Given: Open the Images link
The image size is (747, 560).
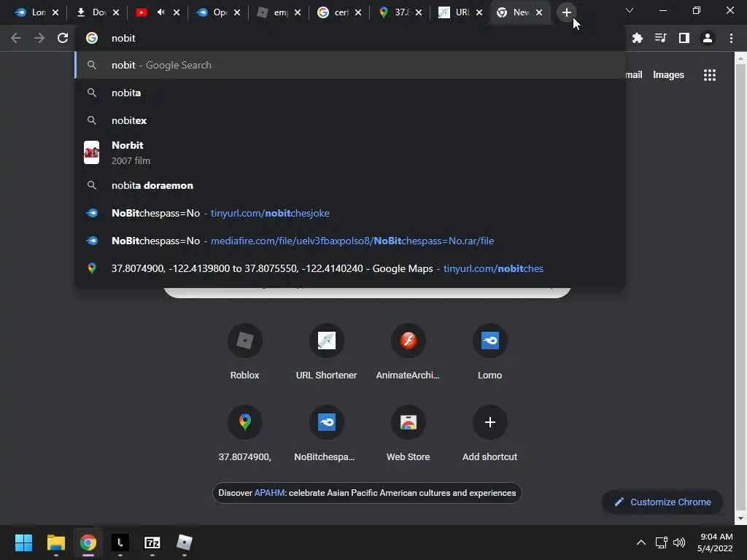Looking at the screenshot, I should pyautogui.click(x=668, y=75).
